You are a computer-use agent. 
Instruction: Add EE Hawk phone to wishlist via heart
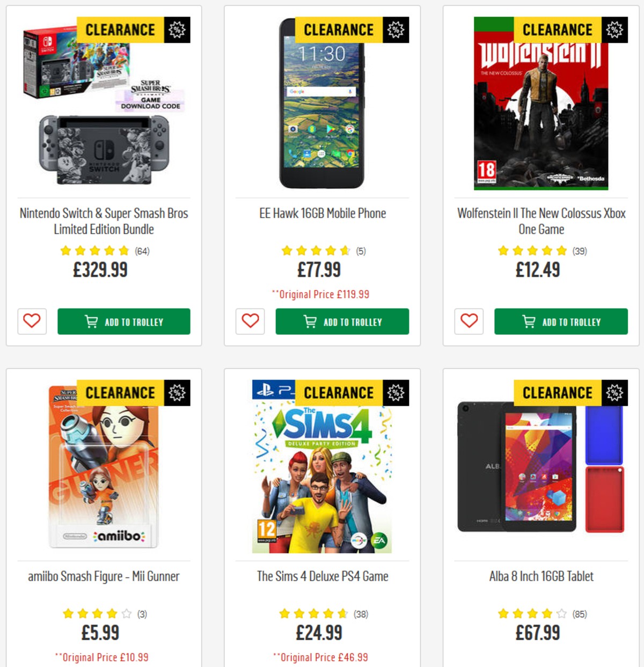click(250, 322)
